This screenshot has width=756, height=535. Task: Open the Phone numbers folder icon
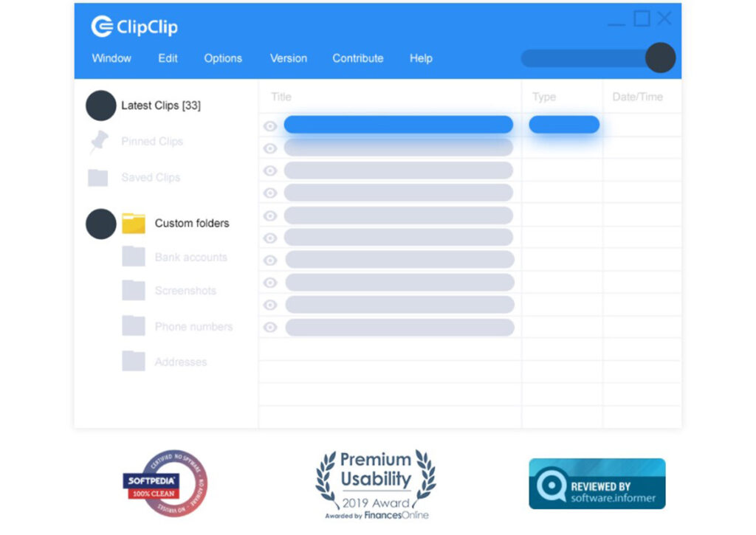click(x=134, y=326)
